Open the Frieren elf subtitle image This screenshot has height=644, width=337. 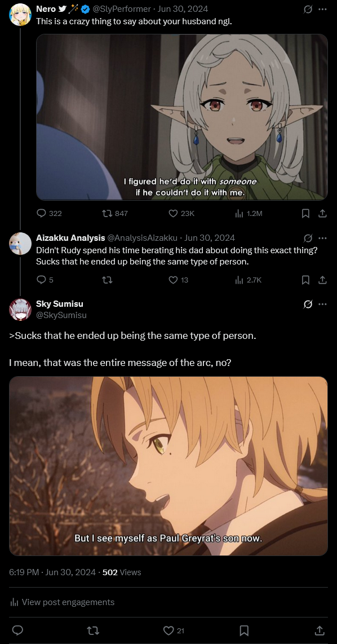tap(182, 117)
